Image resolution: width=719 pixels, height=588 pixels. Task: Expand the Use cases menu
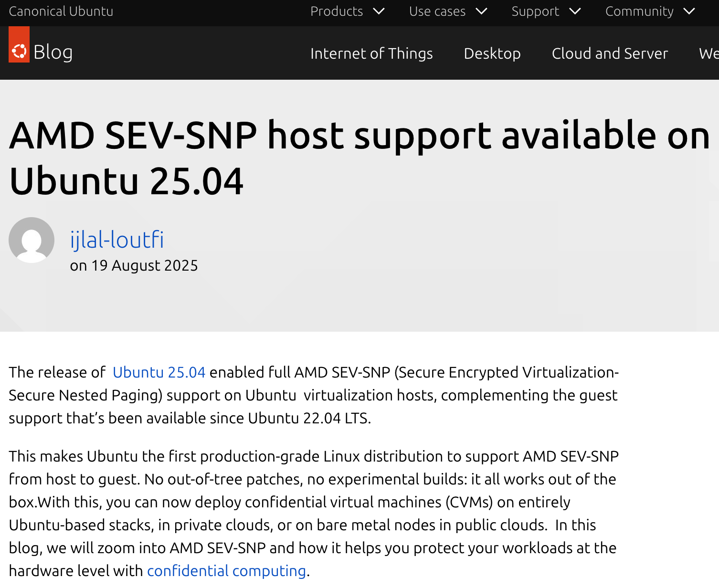tap(437, 11)
